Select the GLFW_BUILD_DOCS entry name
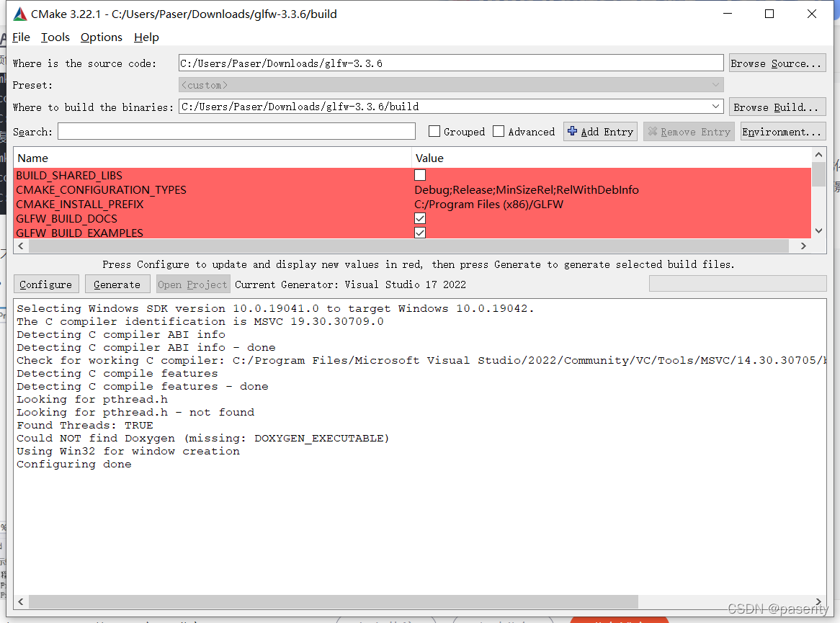This screenshot has width=840, height=623. tap(66, 219)
